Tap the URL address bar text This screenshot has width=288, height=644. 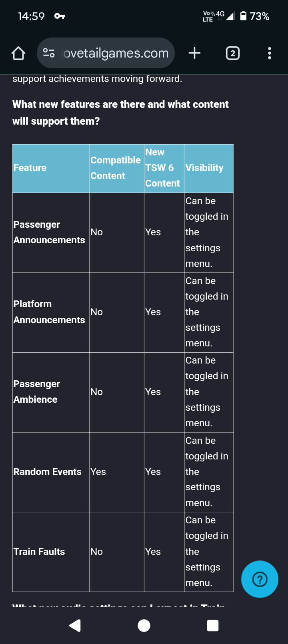(116, 53)
